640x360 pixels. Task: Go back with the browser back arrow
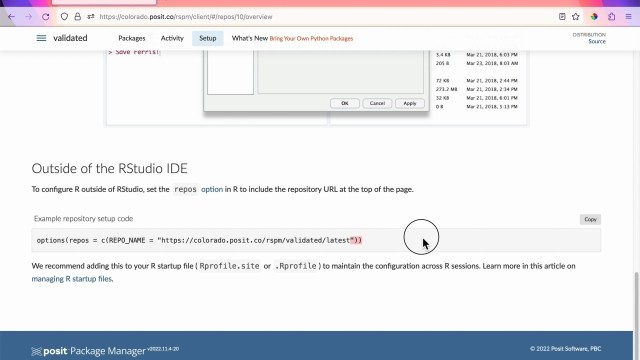tap(11, 17)
